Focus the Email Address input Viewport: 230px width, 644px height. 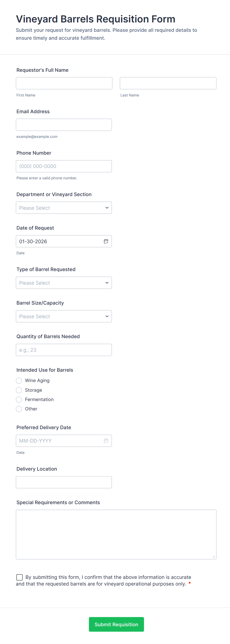point(64,125)
